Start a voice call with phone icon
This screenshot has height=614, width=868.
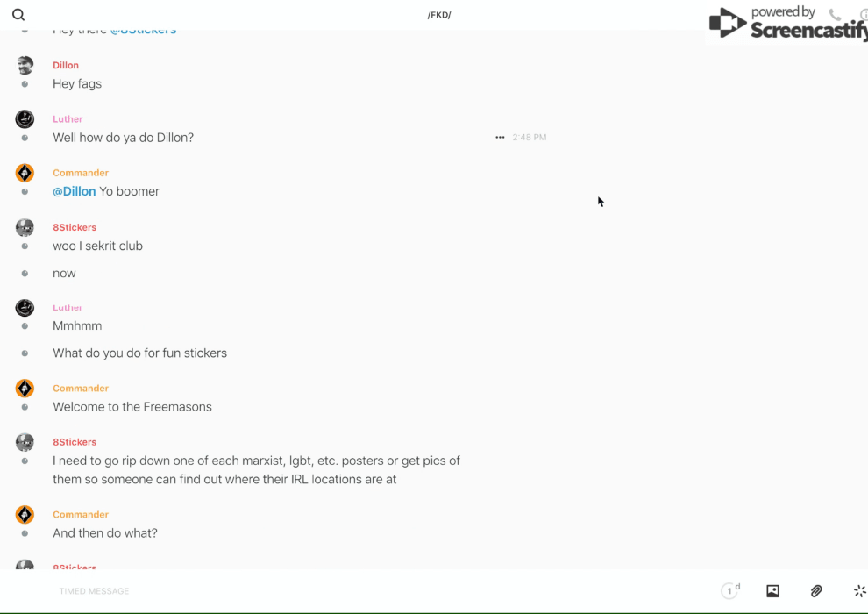coord(835,15)
